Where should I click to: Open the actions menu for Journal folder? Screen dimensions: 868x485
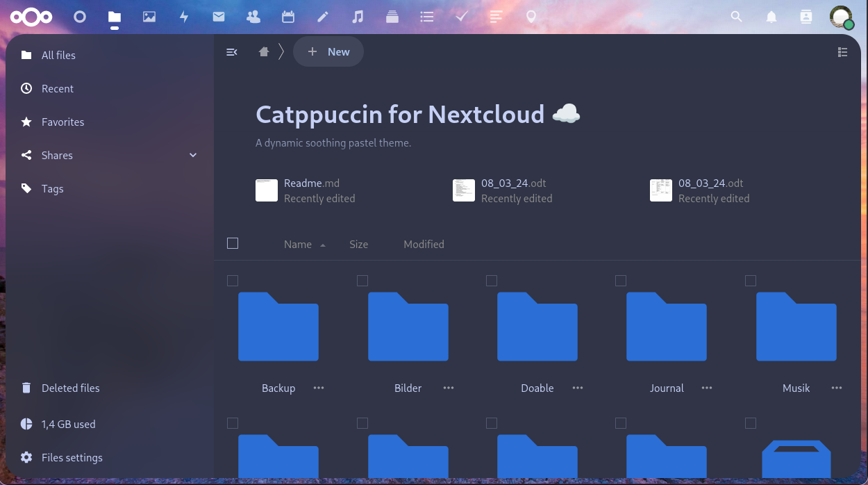click(707, 388)
